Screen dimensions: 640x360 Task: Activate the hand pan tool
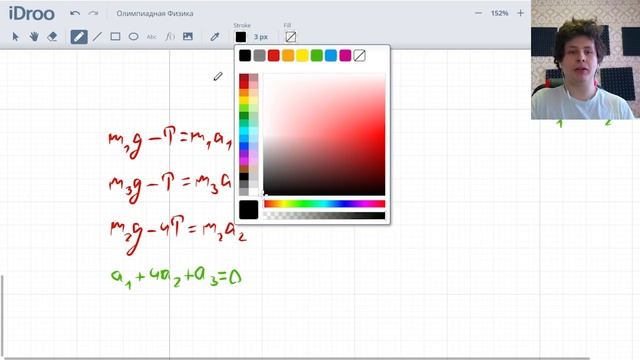pos(34,37)
